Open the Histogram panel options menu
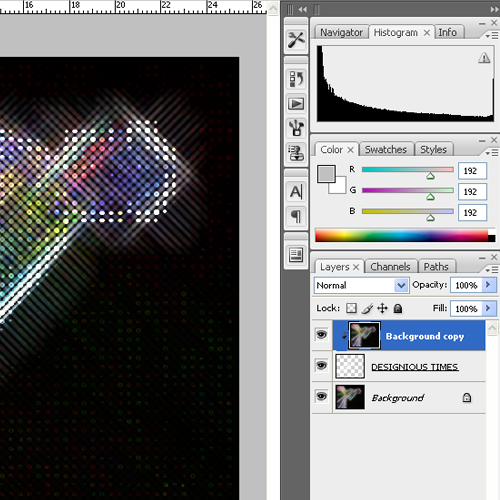 tap(492, 35)
